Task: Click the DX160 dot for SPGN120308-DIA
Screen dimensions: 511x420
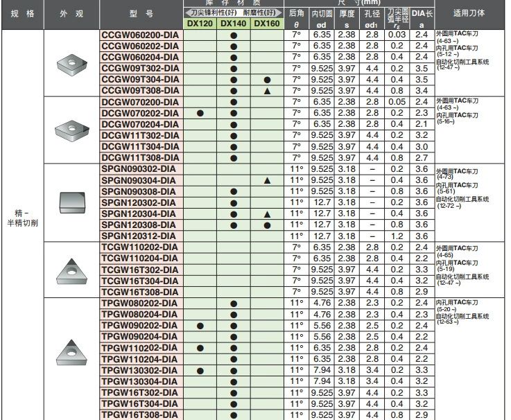Action: 267,225
